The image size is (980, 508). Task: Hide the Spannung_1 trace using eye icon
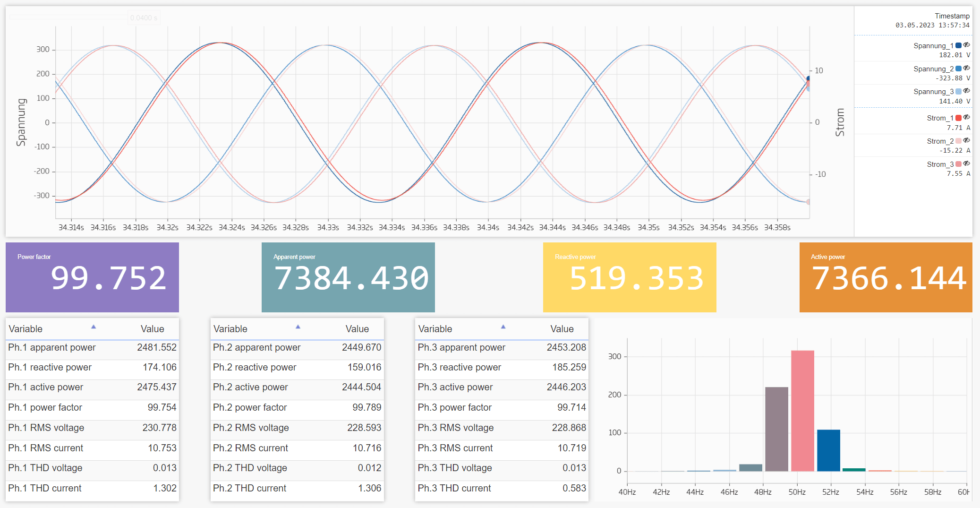click(966, 45)
